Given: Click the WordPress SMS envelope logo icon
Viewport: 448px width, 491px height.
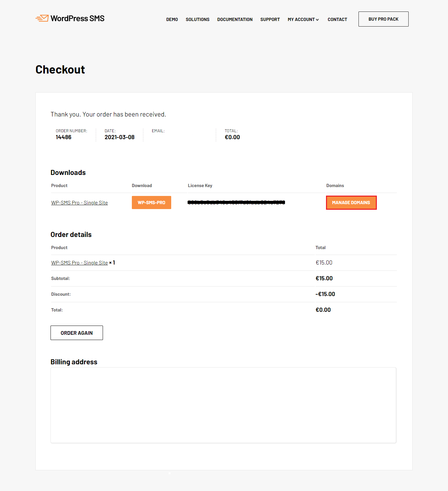Looking at the screenshot, I should tap(42, 18).
